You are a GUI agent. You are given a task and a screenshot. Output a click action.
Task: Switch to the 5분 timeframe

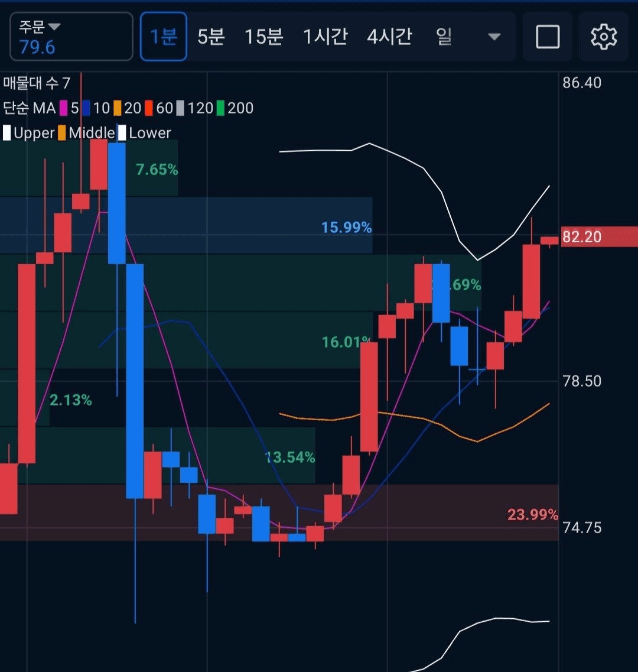click(x=211, y=37)
